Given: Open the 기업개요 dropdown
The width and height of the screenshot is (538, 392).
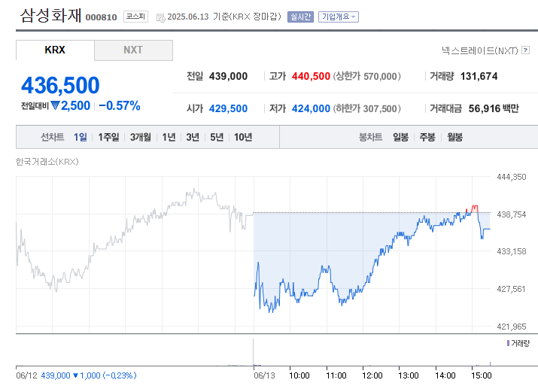Looking at the screenshot, I should [x=339, y=17].
